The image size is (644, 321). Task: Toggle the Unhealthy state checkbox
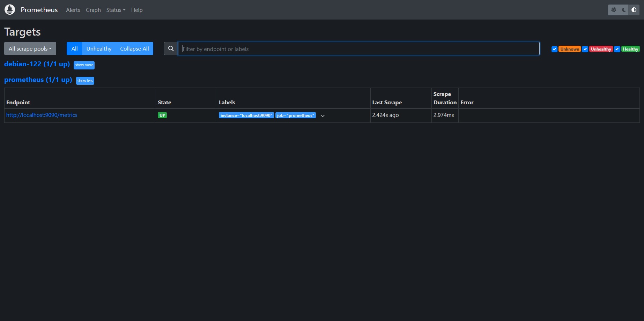(585, 49)
